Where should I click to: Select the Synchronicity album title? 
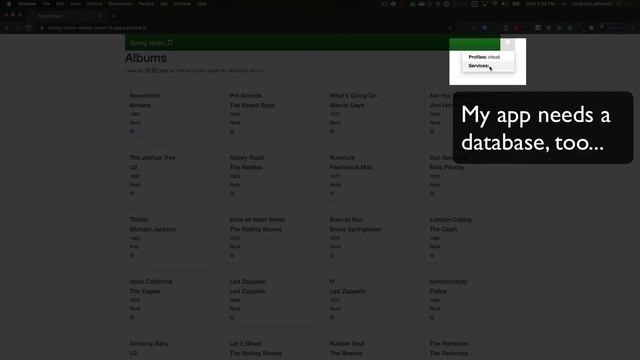click(x=448, y=282)
